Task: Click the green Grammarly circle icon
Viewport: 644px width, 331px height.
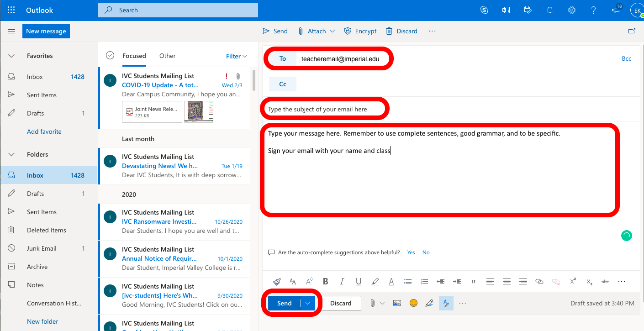Action: coord(627,236)
